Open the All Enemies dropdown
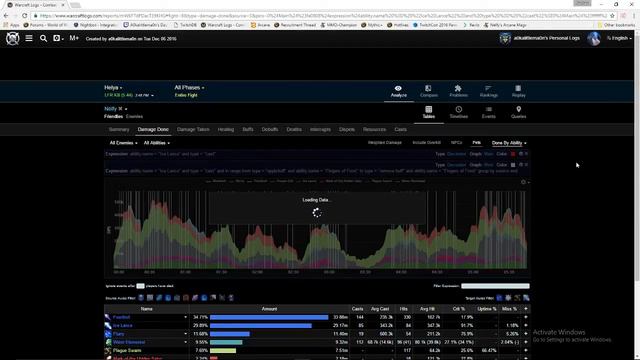 [123, 143]
